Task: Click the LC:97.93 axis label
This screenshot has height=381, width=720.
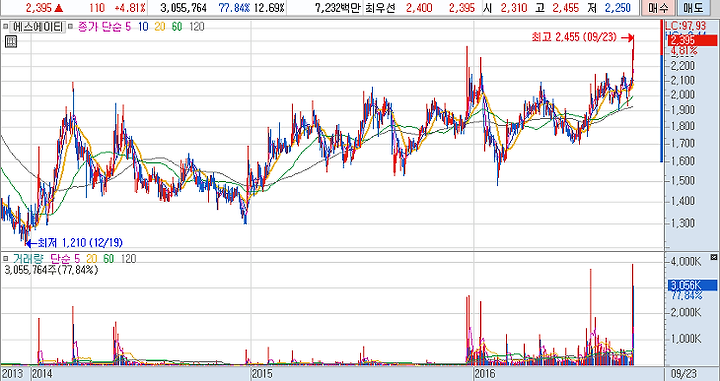Action: [685, 25]
